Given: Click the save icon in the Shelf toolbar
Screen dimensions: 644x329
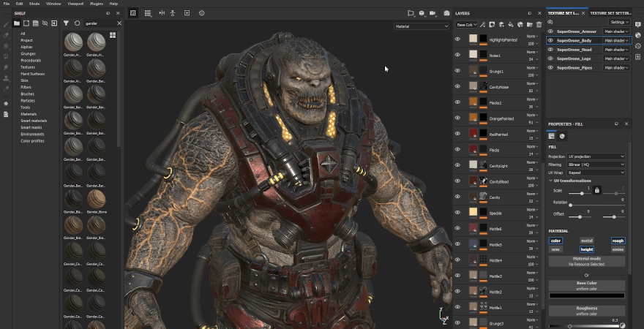Looking at the screenshot, I should [x=35, y=23].
